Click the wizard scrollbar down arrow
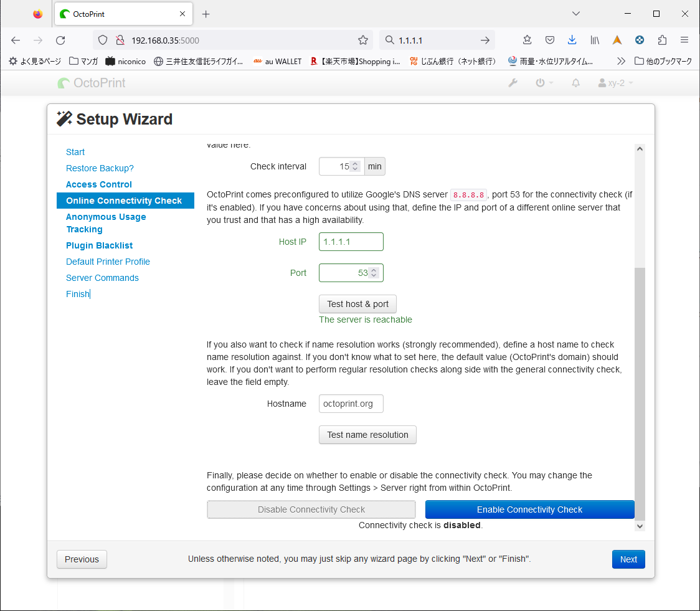Image resolution: width=700 pixels, height=611 pixels. click(640, 526)
